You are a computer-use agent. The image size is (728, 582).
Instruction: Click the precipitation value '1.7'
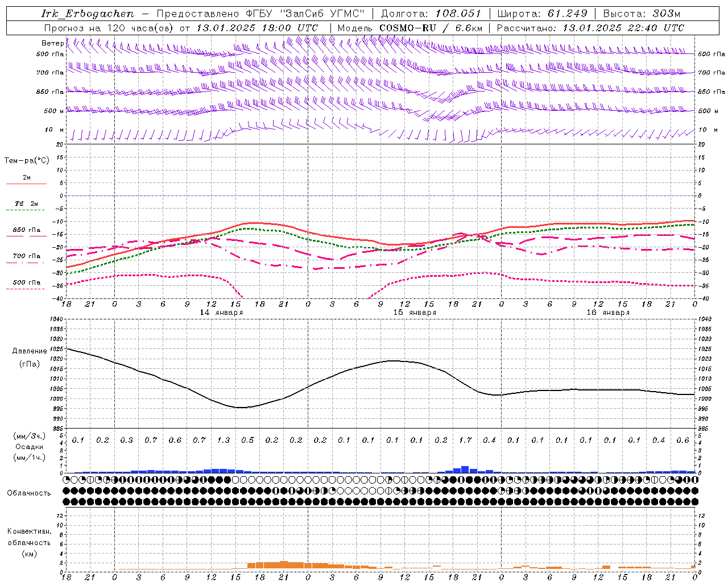465,440
